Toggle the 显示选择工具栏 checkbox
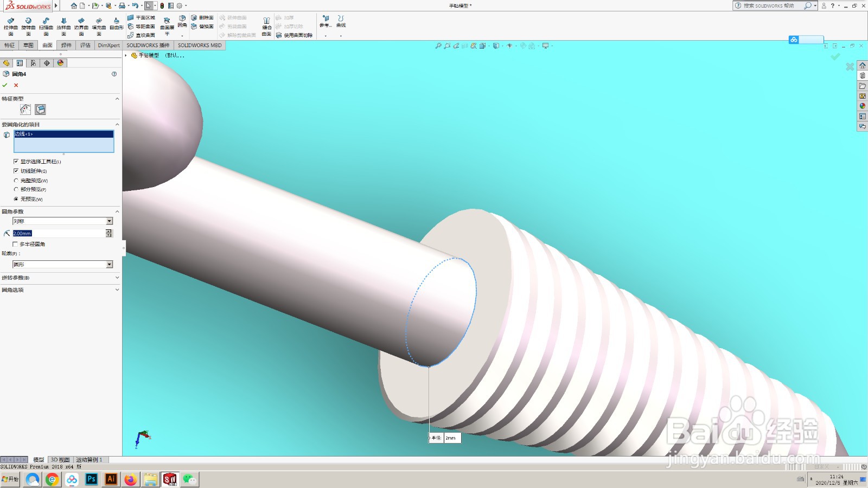The image size is (868, 488). click(x=16, y=162)
